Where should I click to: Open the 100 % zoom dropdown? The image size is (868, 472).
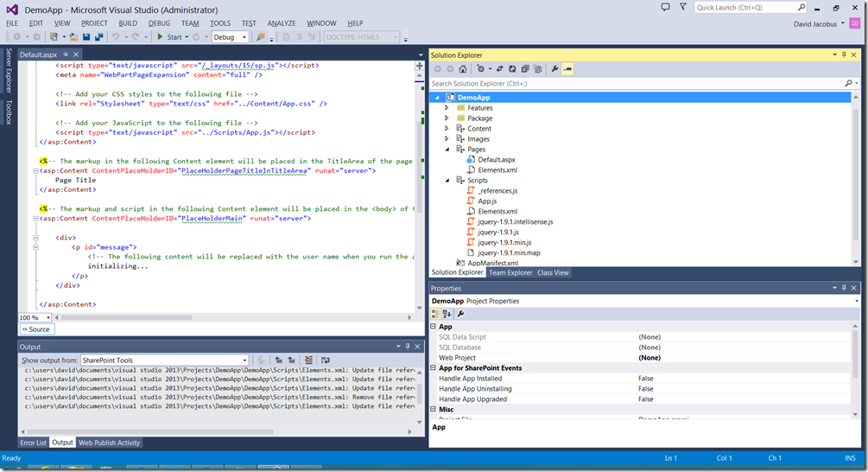point(48,317)
